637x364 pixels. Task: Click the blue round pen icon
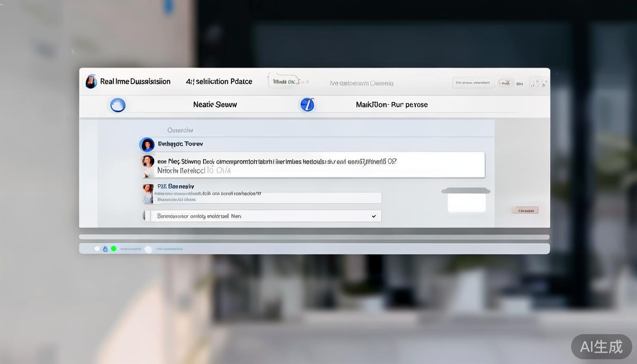click(307, 104)
